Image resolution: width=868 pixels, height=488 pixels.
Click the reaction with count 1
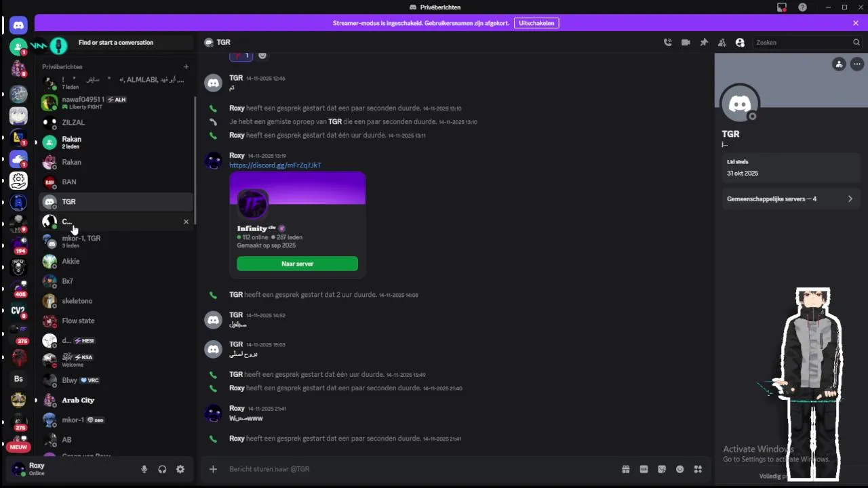(241, 56)
